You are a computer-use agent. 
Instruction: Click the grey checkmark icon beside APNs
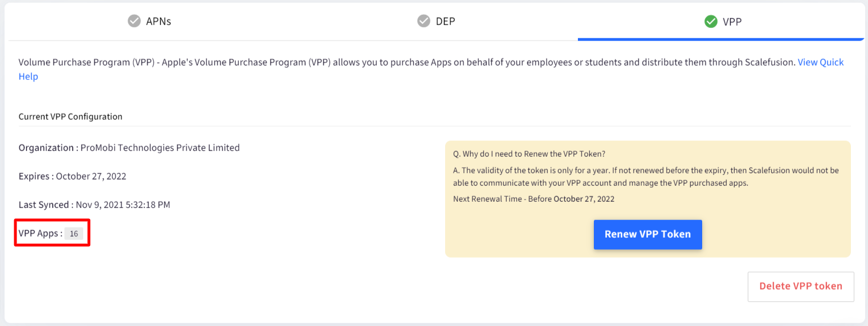134,22
